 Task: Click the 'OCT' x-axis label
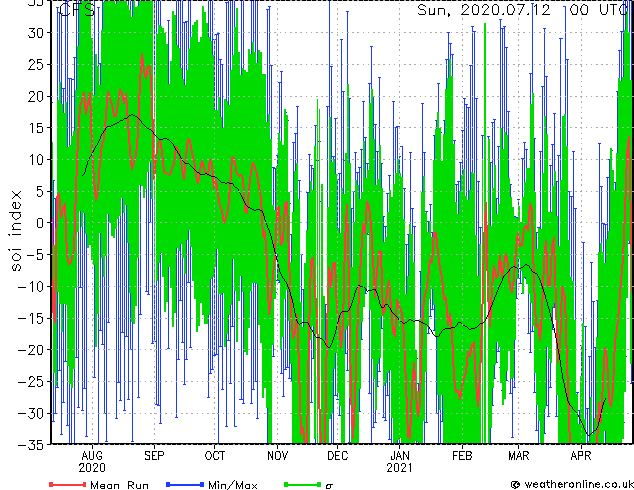pos(215,456)
